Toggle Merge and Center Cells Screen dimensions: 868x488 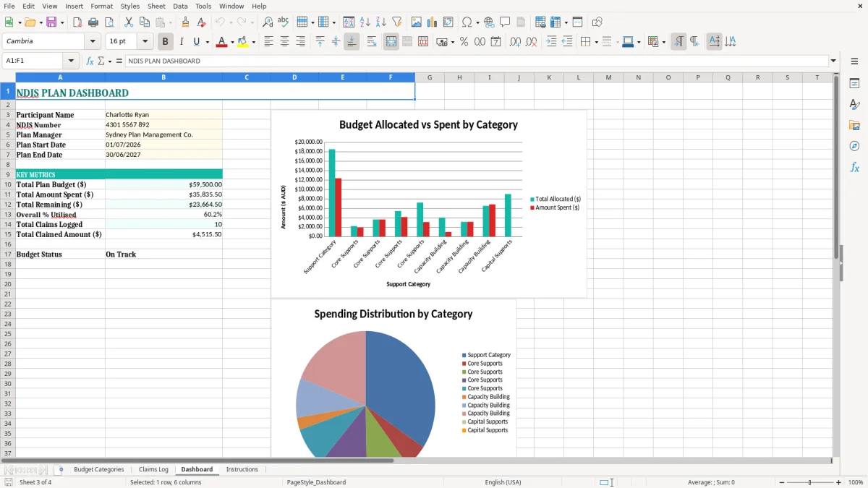coord(391,42)
